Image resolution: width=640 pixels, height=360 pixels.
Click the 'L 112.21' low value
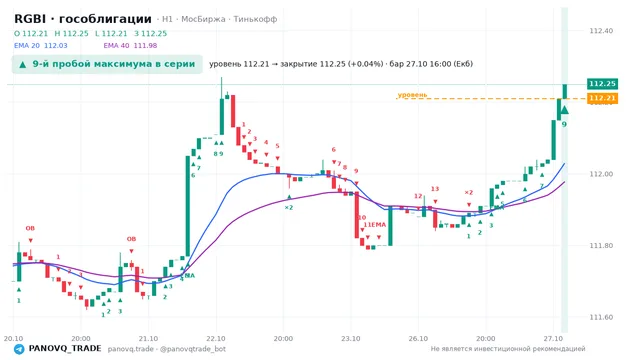click(111, 33)
